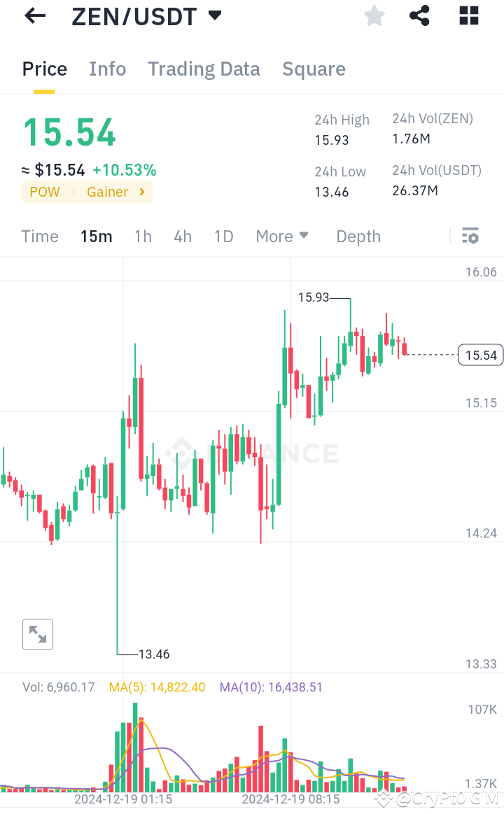Image resolution: width=504 pixels, height=814 pixels.
Task: Open the Depth chart view
Action: 358,237
